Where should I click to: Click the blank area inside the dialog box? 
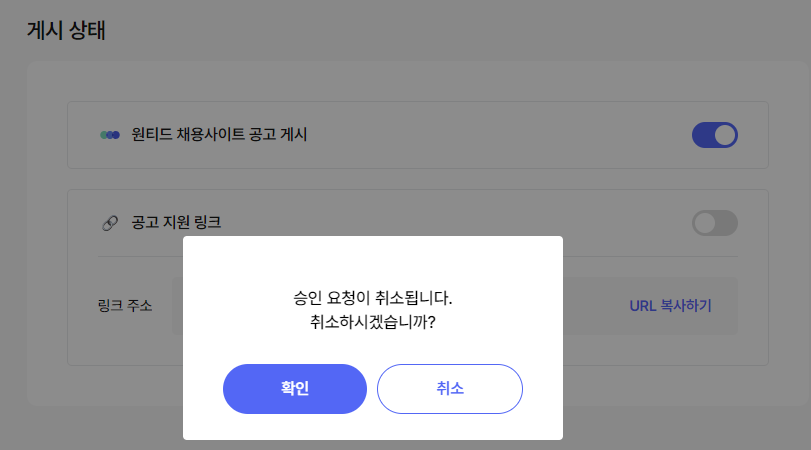pyautogui.click(x=372, y=261)
